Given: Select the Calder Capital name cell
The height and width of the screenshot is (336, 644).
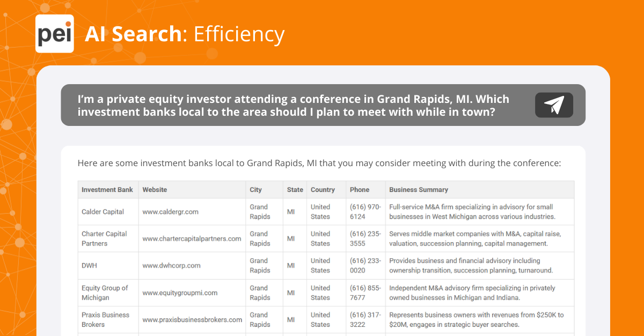Looking at the screenshot, I should tap(108, 212).
